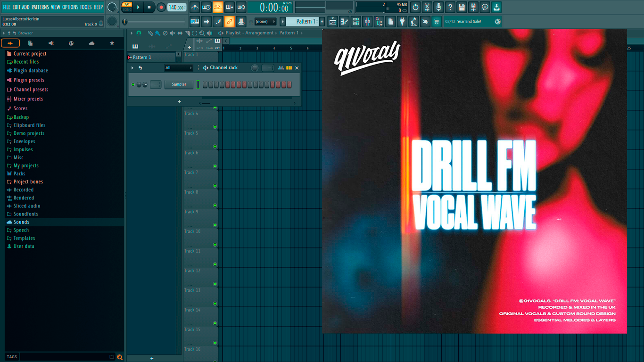The width and height of the screenshot is (644, 362).
Task: Click the undo history circular arrow icon
Action: point(415,7)
